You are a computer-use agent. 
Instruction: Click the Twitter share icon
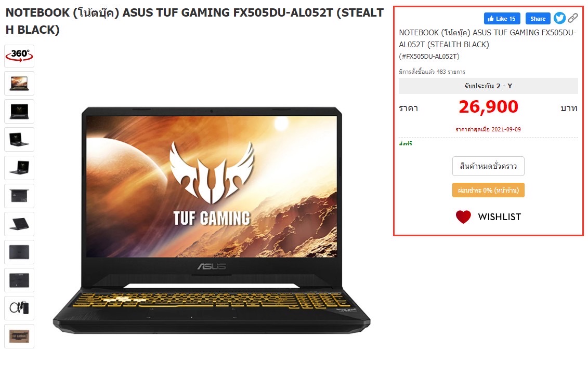pyautogui.click(x=559, y=18)
